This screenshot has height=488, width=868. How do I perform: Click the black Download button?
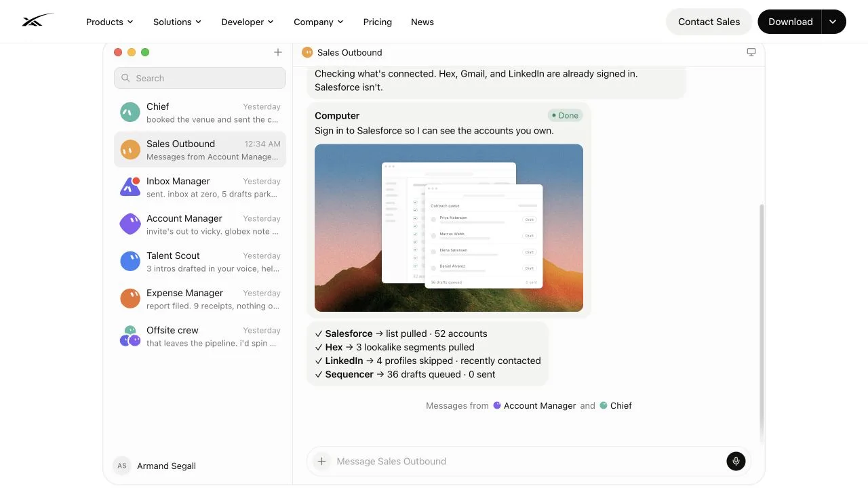(x=790, y=22)
